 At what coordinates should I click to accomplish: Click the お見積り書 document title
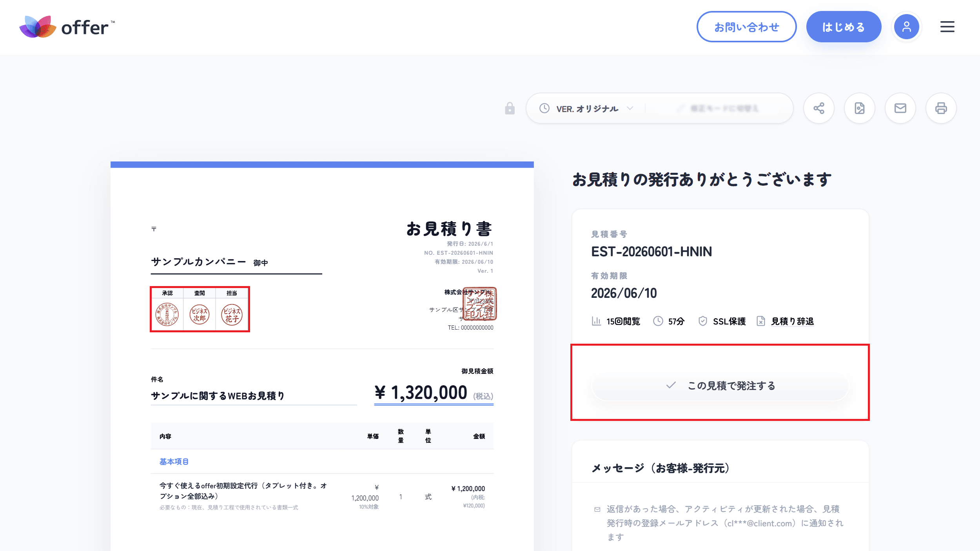point(449,229)
